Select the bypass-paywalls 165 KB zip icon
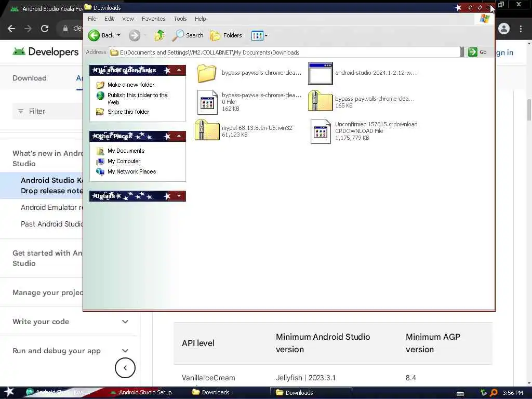532x399 pixels. click(320, 101)
